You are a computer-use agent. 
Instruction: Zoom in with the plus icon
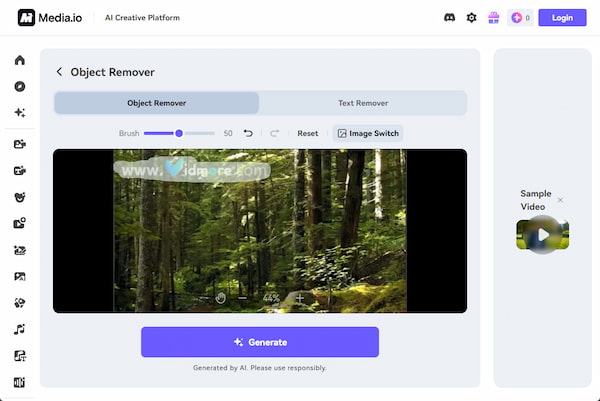click(300, 297)
